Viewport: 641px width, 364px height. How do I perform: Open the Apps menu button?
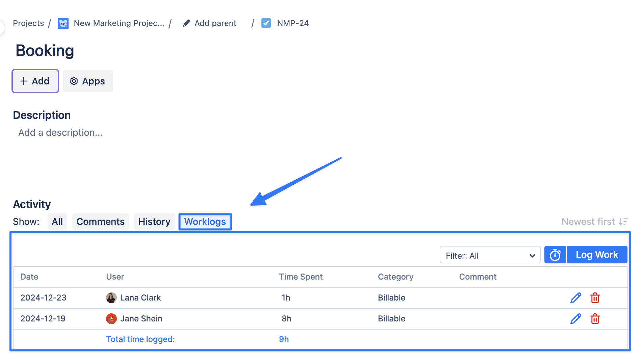[x=88, y=81]
